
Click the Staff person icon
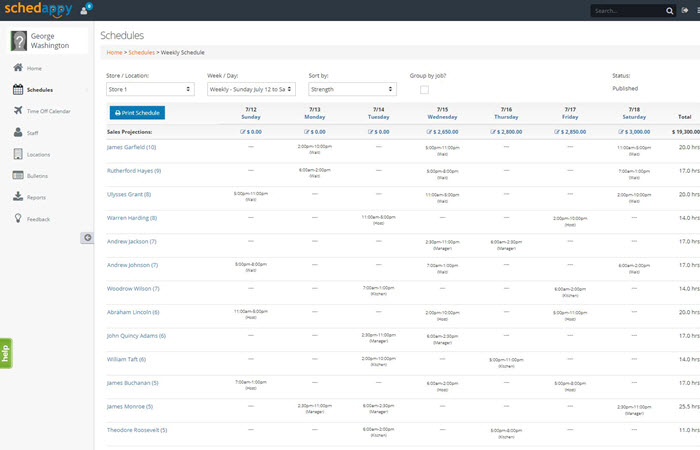pyautogui.click(x=18, y=132)
